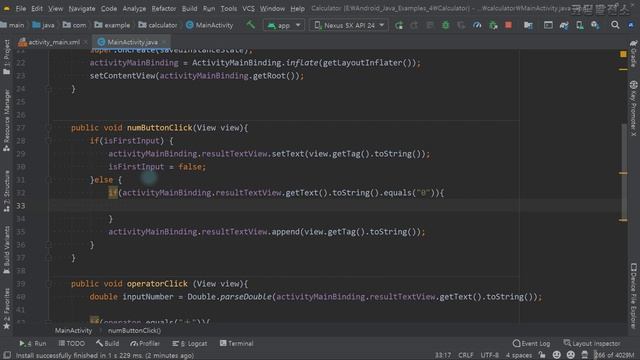Screen dimensions: 640x360
Task: Open the Project tool window
Action: (x=7, y=57)
